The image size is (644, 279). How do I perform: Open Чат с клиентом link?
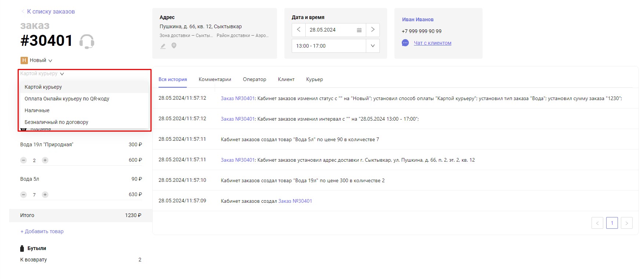[433, 43]
